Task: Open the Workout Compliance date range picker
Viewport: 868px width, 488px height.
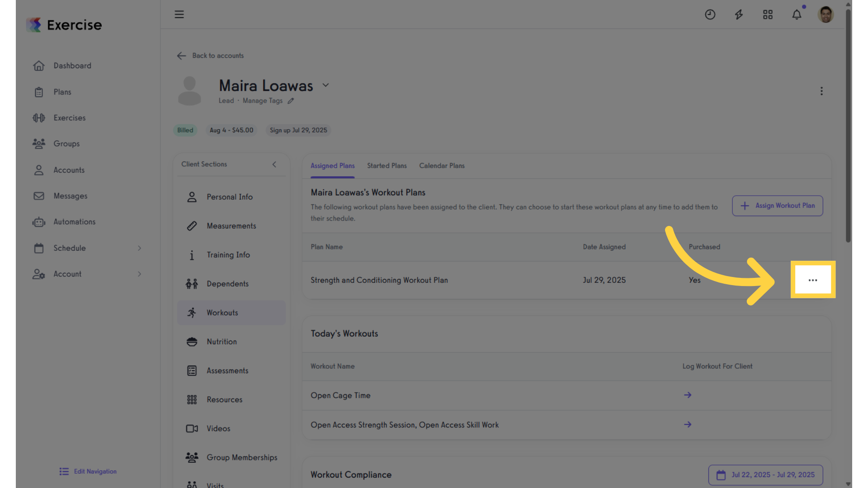Action: click(766, 475)
